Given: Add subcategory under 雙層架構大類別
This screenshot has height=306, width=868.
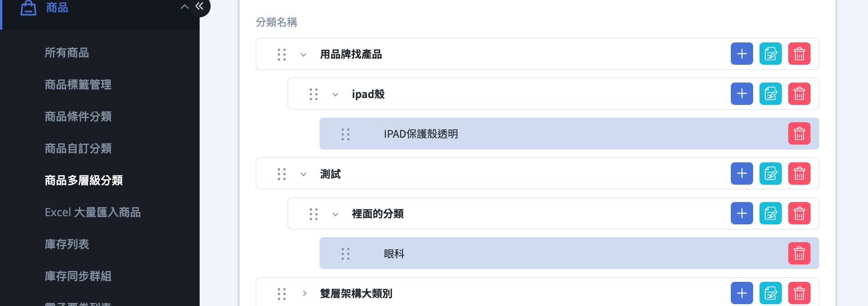Looking at the screenshot, I should (x=742, y=293).
